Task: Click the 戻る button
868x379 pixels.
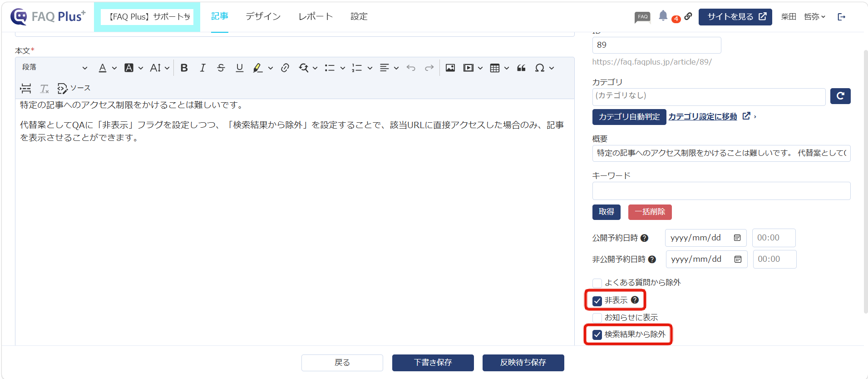Action: (x=342, y=363)
